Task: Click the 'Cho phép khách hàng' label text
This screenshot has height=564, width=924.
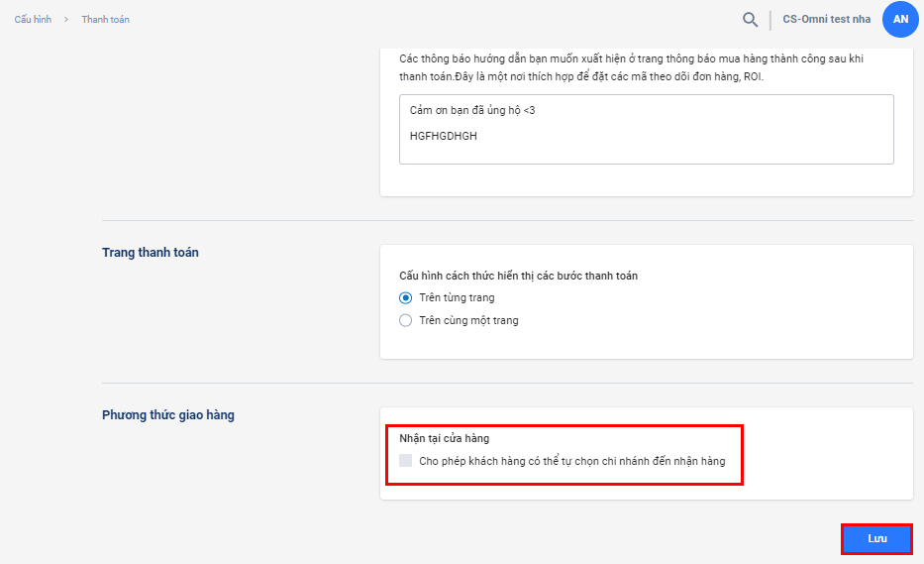Action: 571,461
